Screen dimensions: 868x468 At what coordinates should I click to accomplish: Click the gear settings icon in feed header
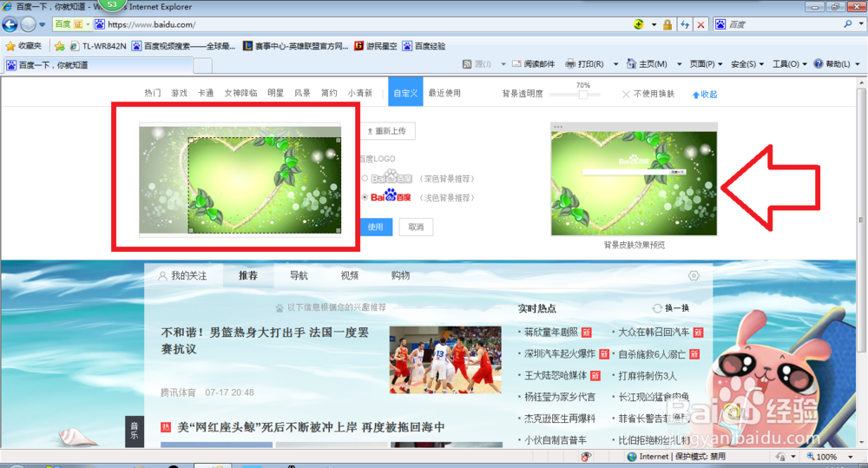694,276
